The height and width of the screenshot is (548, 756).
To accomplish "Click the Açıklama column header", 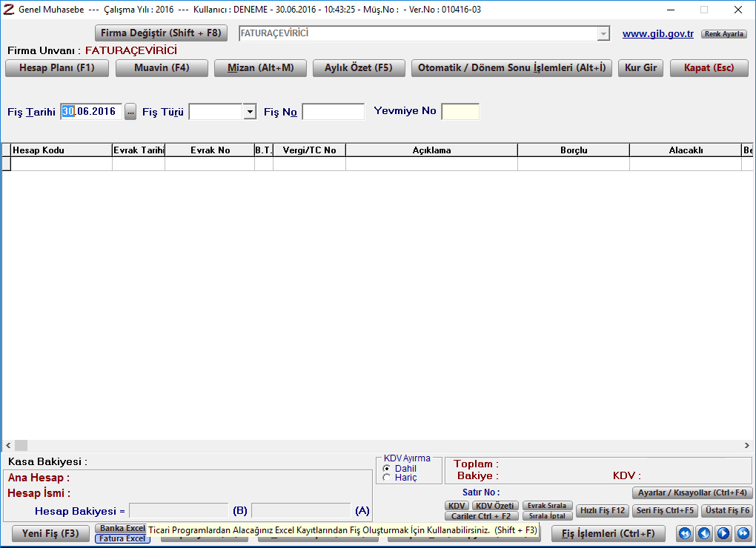I will [x=431, y=150].
